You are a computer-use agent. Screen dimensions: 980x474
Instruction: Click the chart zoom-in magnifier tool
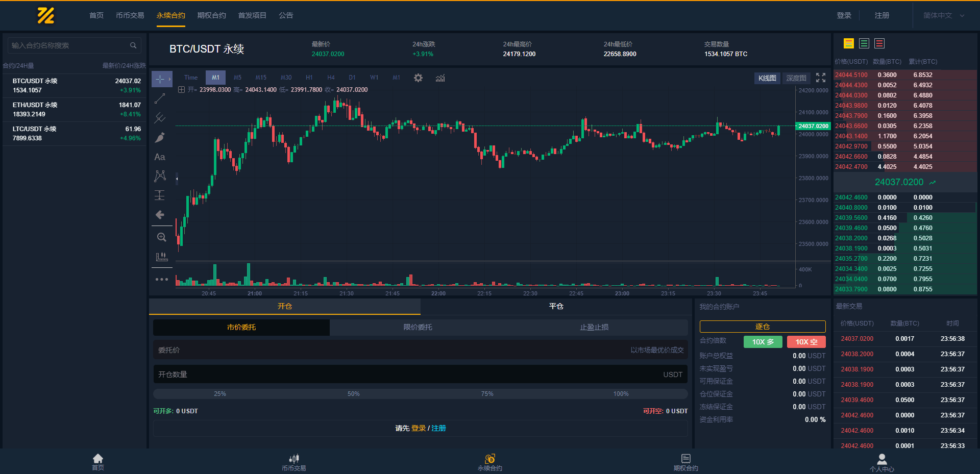(161, 237)
